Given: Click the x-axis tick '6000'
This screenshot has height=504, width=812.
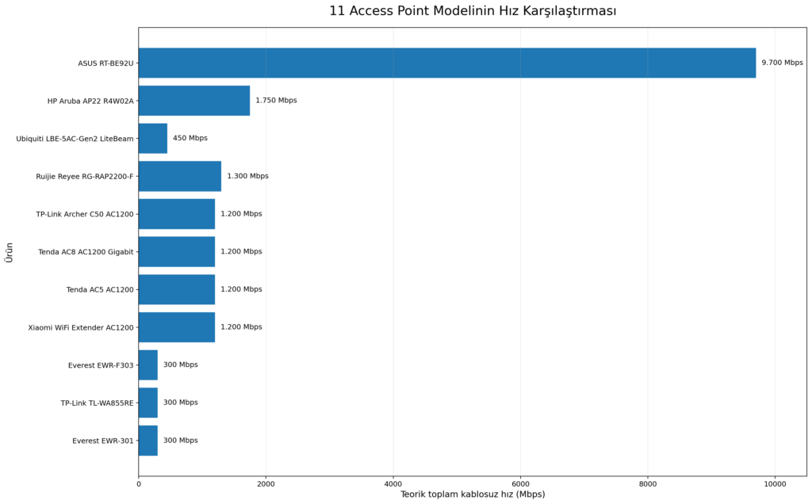Looking at the screenshot, I should click(x=520, y=484).
